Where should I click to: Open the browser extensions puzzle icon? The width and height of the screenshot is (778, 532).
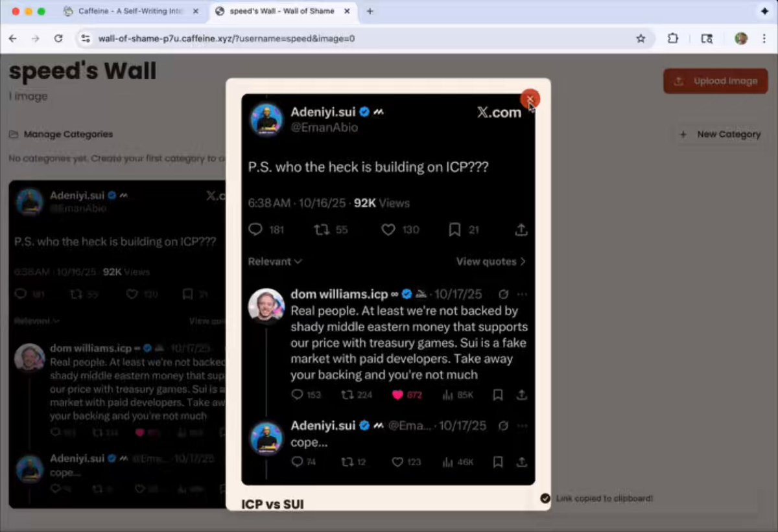click(x=673, y=39)
